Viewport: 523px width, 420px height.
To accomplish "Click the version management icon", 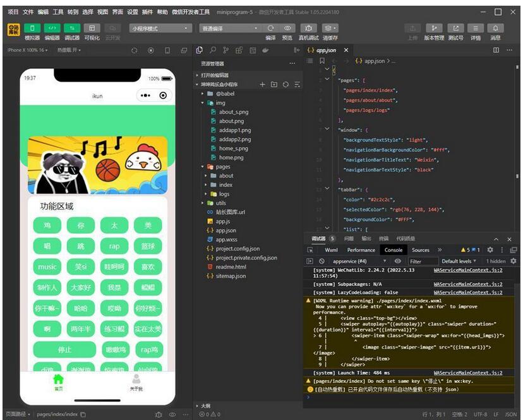I will coord(434,28).
